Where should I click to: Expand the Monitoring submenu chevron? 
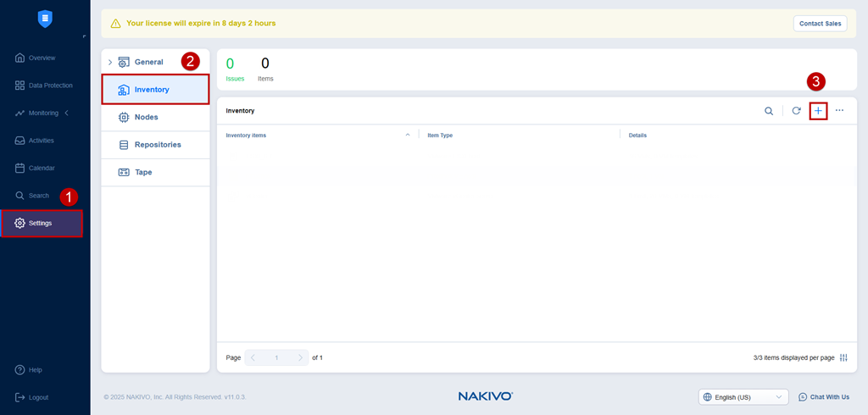(x=67, y=113)
